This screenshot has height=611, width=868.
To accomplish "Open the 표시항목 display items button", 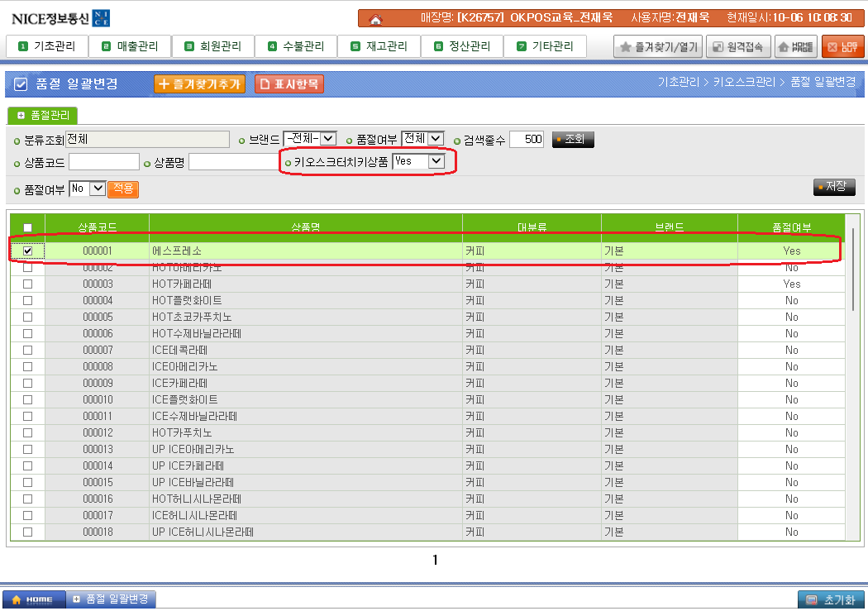I will click(289, 84).
